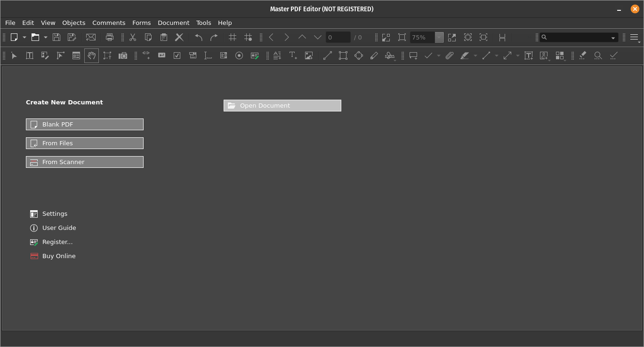Select the Edit Document arrow tool
The height and width of the screenshot is (347, 644).
14,55
